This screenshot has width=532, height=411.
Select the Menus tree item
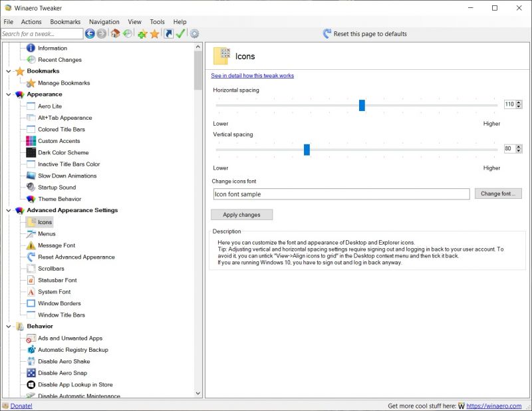(47, 234)
